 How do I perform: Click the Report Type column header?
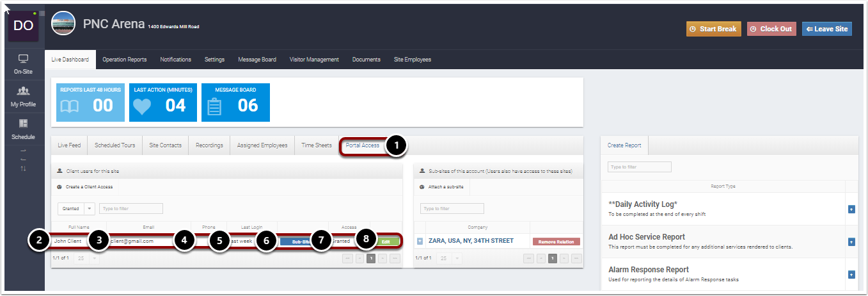click(x=723, y=186)
